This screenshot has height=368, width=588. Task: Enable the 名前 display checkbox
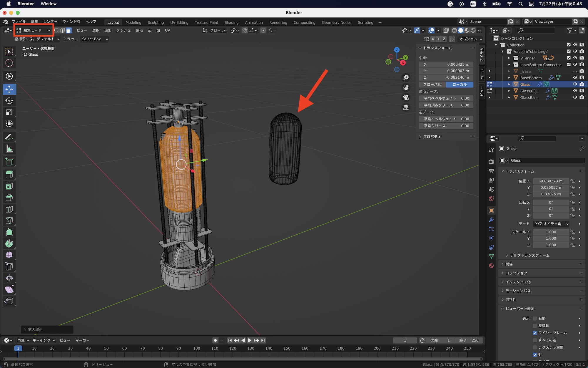(x=535, y=319)
